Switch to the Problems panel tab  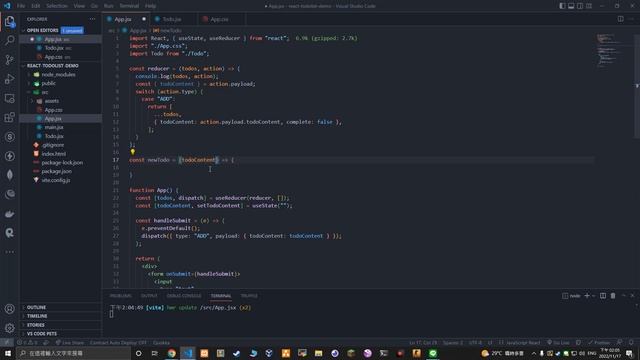click(120, 296)
